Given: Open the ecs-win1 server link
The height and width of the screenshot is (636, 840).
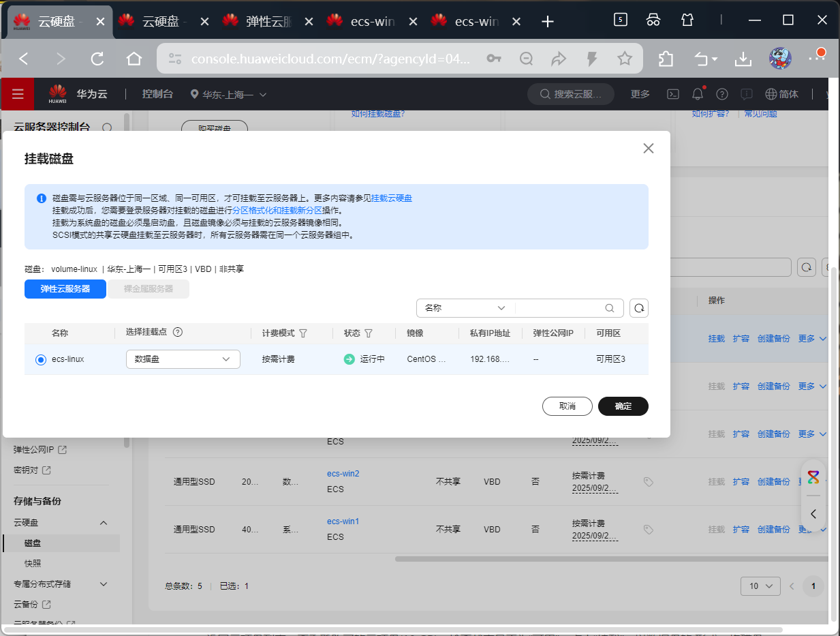Looking at the screenshot, I should coord(343,521).
